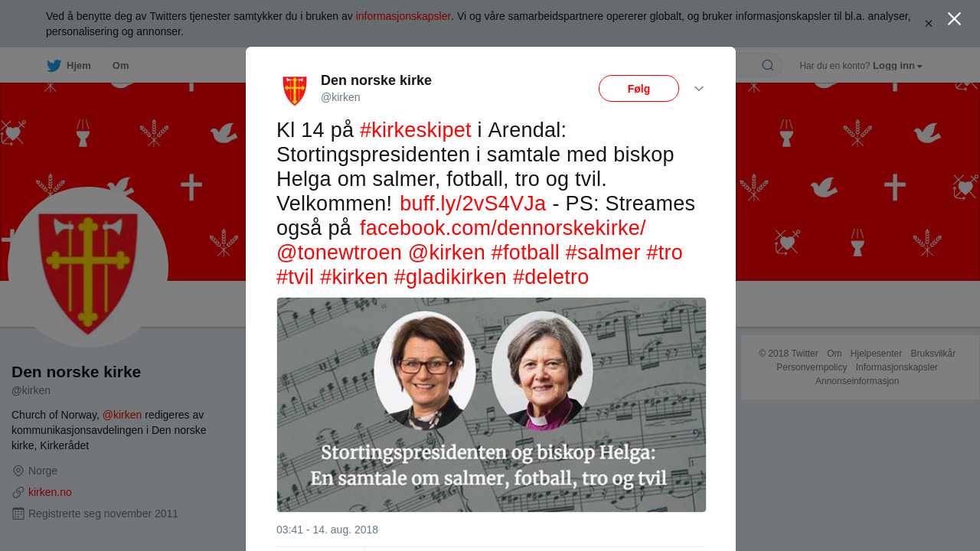
Task: Close the tweet overlay with the large X
Action: pyautogui.click(x=954, y=19)
